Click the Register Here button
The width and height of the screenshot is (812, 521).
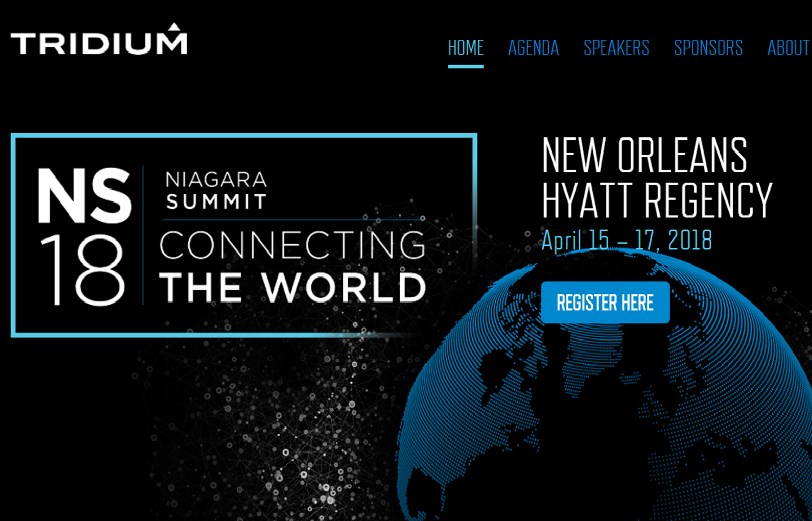(x=605, y=302)
